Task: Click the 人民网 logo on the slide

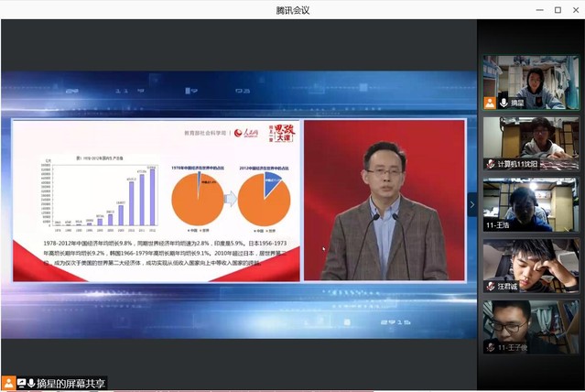Action: click(x=246, y=133)
